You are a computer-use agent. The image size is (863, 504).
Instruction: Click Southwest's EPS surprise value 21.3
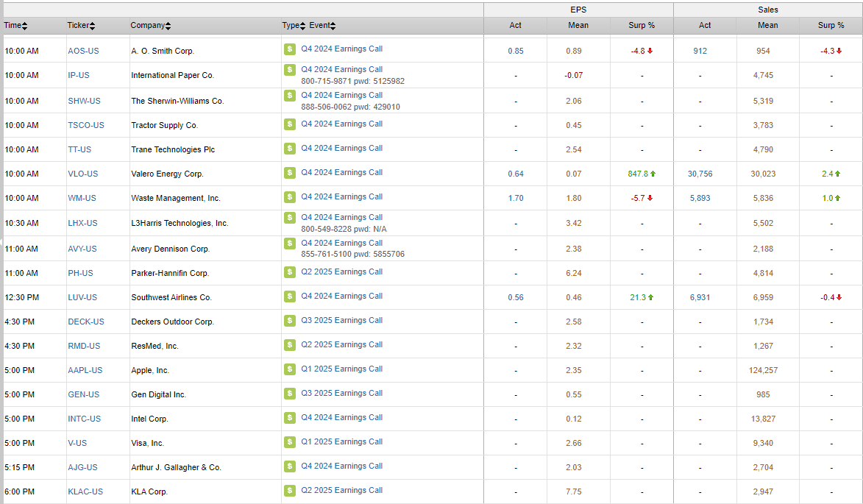coord(638,297)
